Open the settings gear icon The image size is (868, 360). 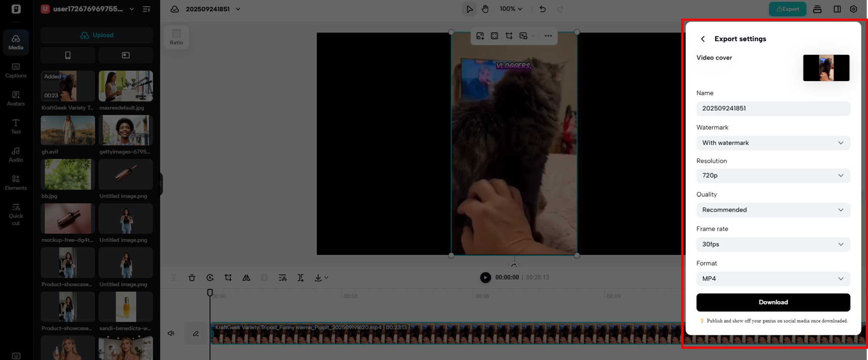(853, 9)
